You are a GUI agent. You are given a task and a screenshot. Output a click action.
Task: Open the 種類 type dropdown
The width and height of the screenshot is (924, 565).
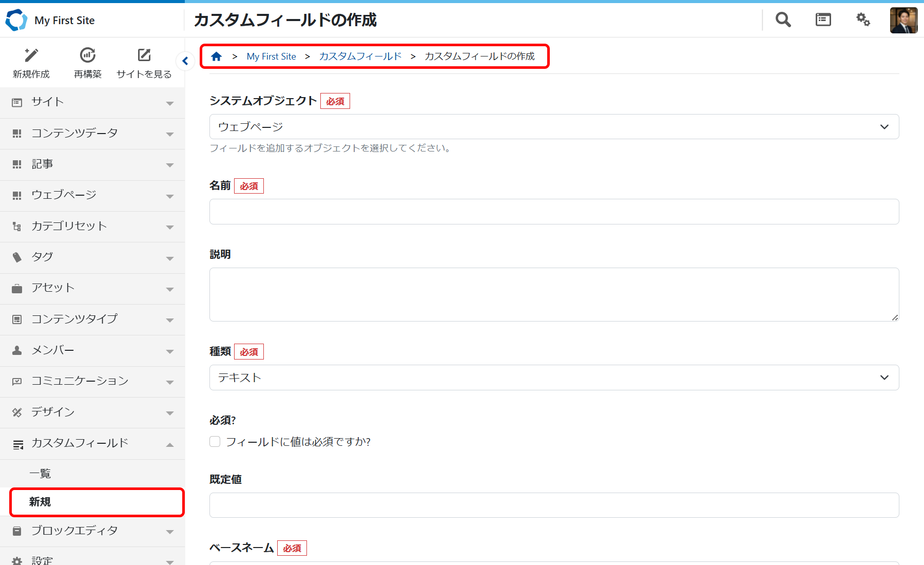[x=554, y=378]
